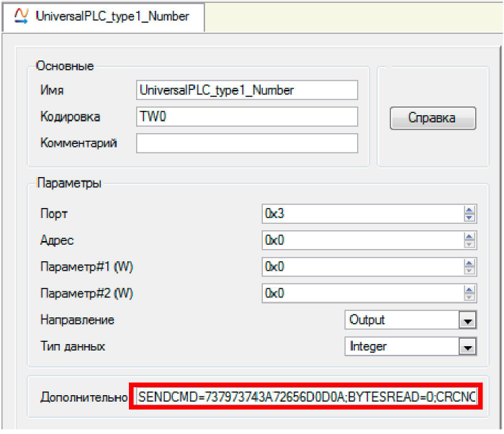The height and width of the screenshot is (434, 504).
Task: Lower Параметр#2 (W) using down arrow
Action: (x=469, y=297)
